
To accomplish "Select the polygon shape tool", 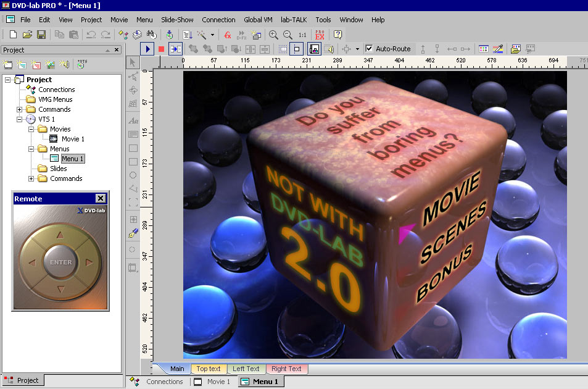I will [x=133, y=188].
